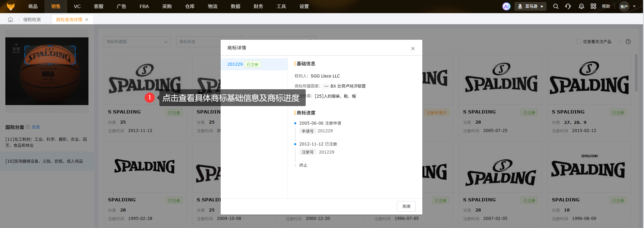Close the 商标详情 dialog with X
Screen dimensions: 644x228
(x=413, y=48)
